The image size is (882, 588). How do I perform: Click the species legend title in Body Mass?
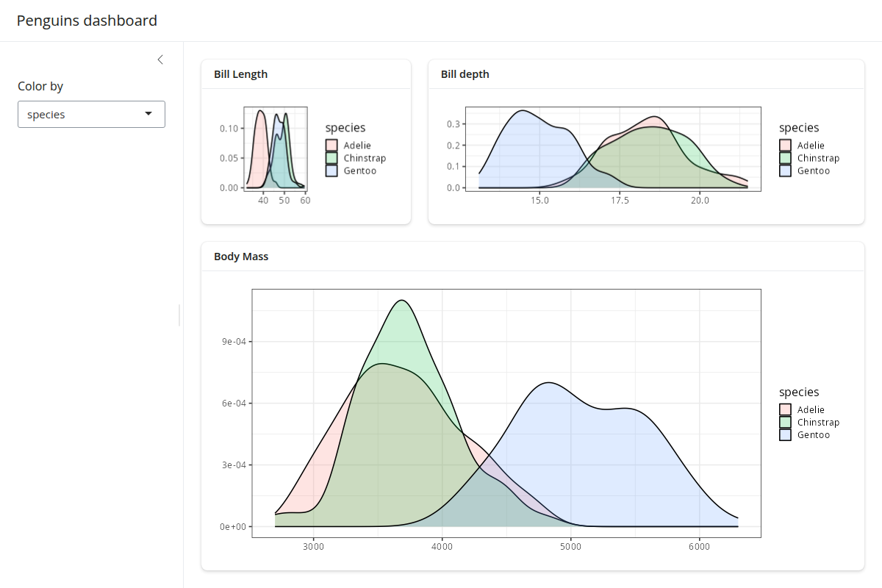(799, 392)
